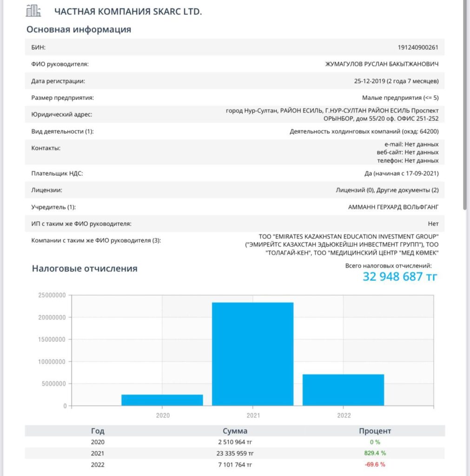Viewport: 470px width, 476px height.
Task: Click the holding companies activity type value
Action: pyautogui.click(x=364, y=132)
